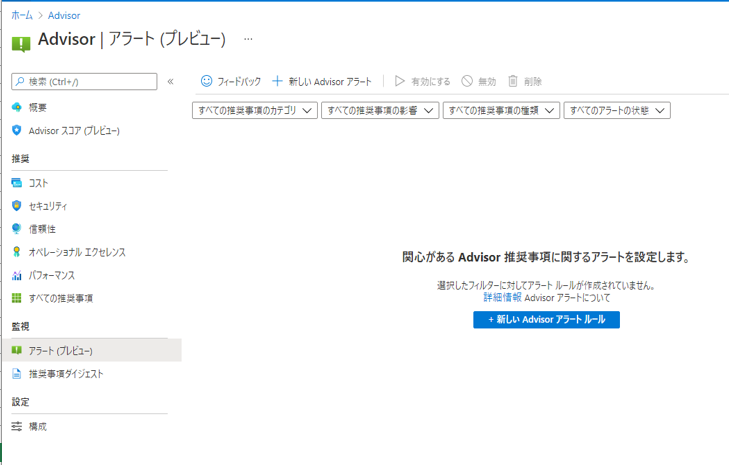
Task: Click the アラート (プレビュー) flag icon in sidebar
Action: (17, 350)
